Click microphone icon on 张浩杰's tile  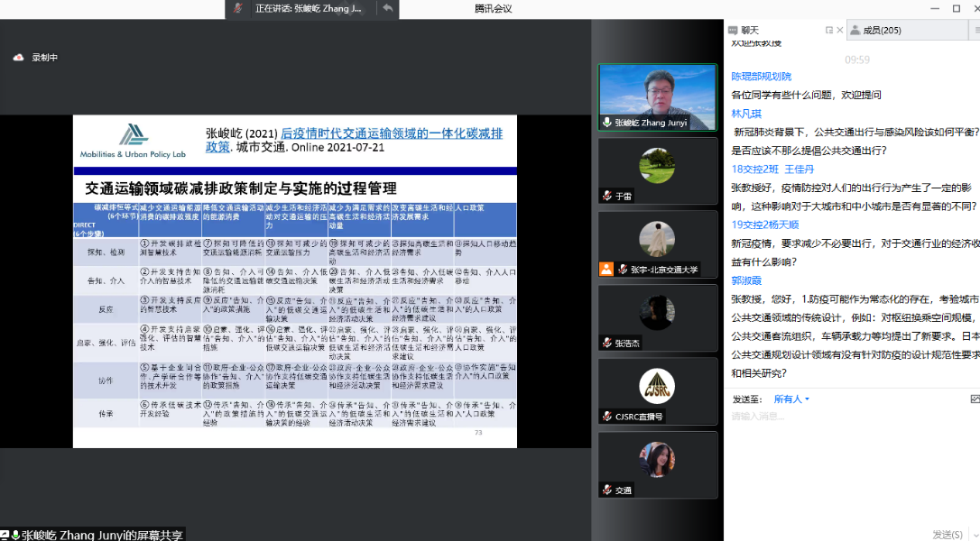(607, 344)
